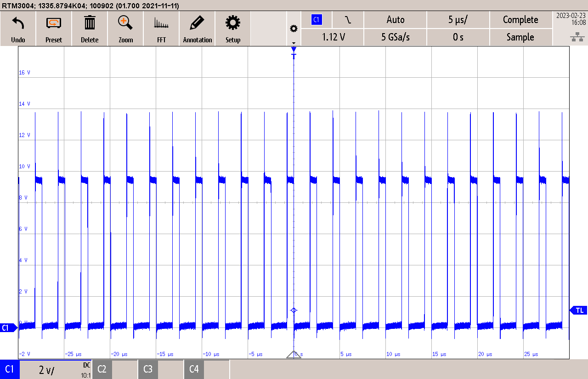The width and height of the screenshot is (588, 379).
Task: Click the trigger point diamond on waveform
Action: [x=294, y=310]
